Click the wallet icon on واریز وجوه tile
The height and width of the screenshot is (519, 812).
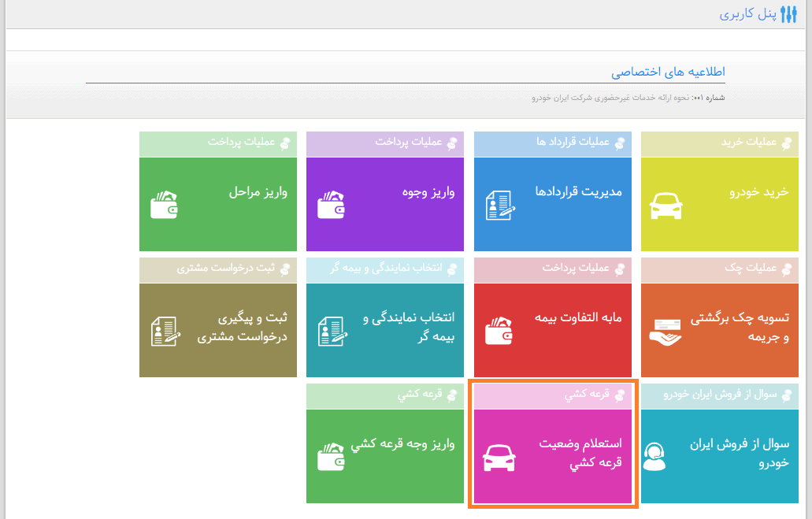tap(332, 205)
